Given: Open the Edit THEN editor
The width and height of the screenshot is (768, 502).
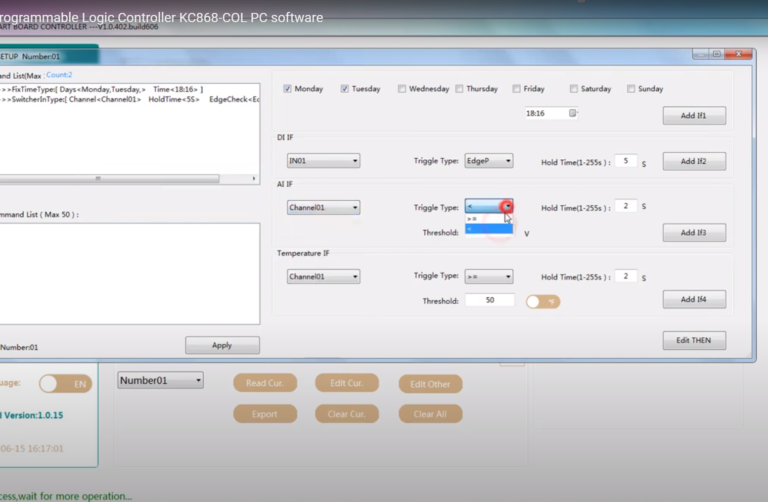Looking at the screenshot, I should [693, 340].
